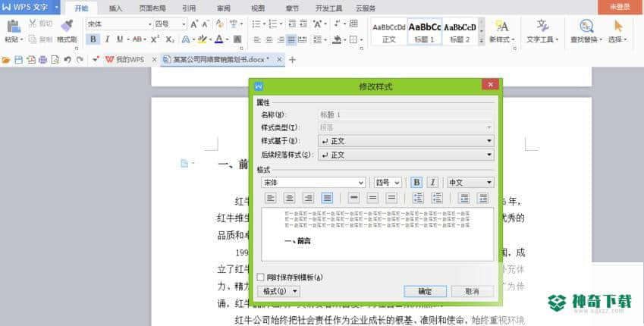
Task: Open the dialog font name dropdown 宋体
Action: 313,182
